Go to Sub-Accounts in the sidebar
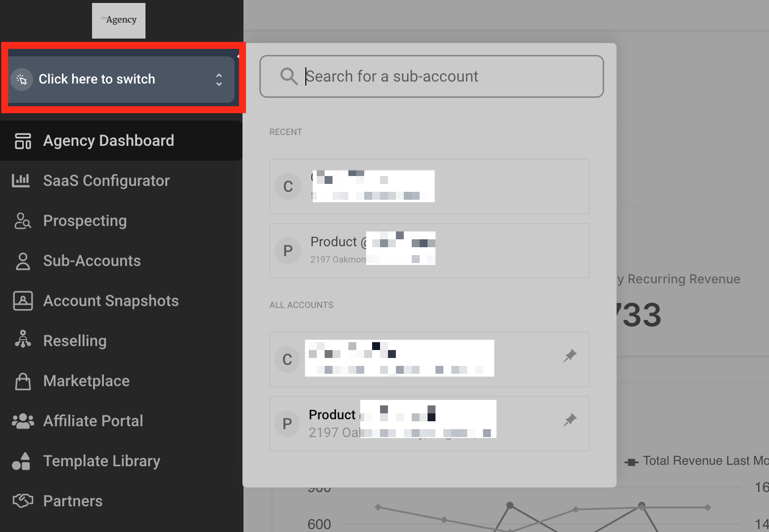Screen dimensions: 769x532 pyautogui.click(x=92, y=261)
